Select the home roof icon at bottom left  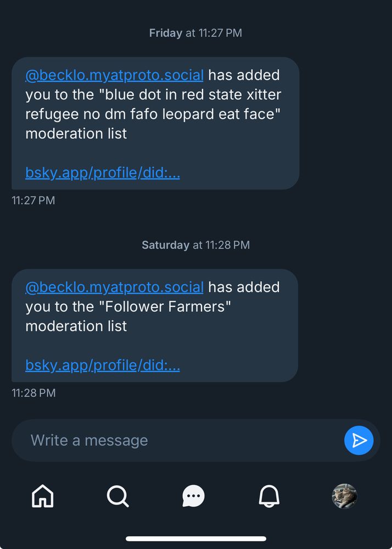click(x=42, y=496)
